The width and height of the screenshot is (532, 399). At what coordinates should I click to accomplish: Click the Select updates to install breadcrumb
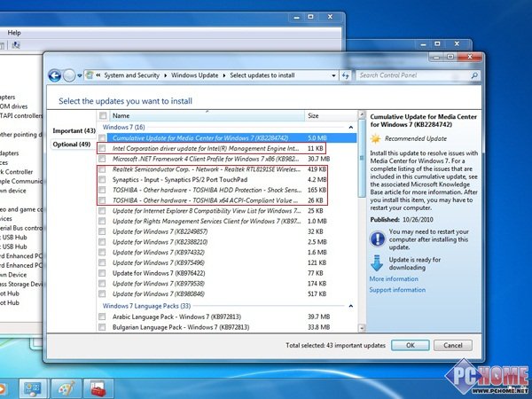(262, 75)
